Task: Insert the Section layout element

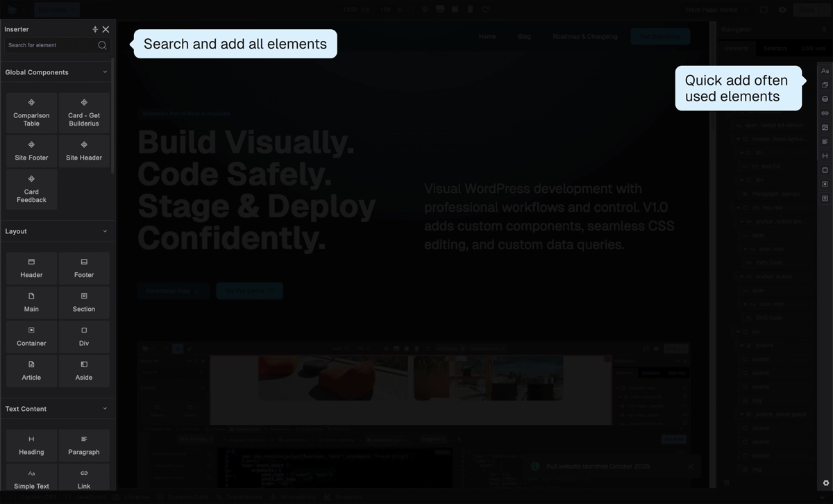Action: pyautogui.click(x=83, y=302)
